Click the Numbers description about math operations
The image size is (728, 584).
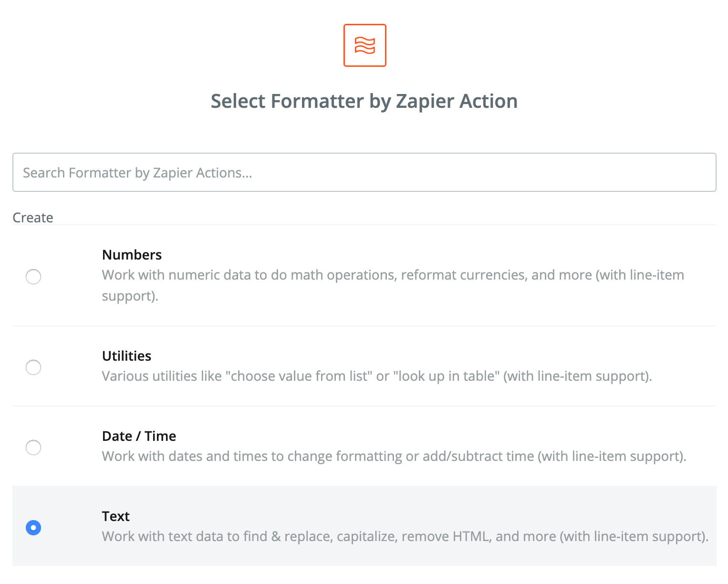pos(393,275)
